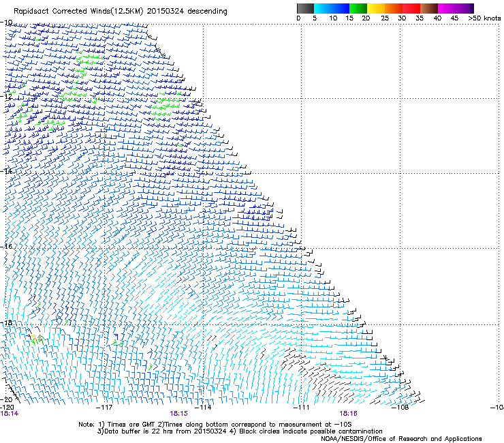Click the cyan-blue 5-15 knots color band

click(x=332, y=8)
